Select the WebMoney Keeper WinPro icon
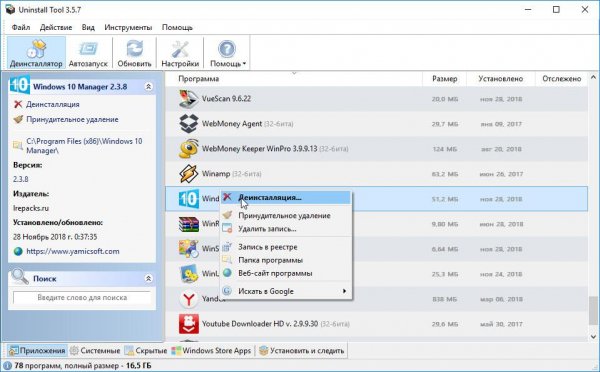 189,149
